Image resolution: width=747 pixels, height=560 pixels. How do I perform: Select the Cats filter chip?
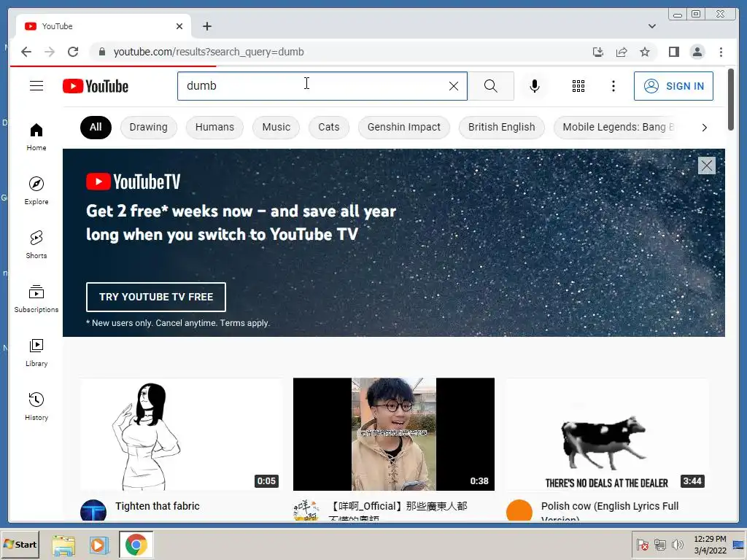[329, 127]
